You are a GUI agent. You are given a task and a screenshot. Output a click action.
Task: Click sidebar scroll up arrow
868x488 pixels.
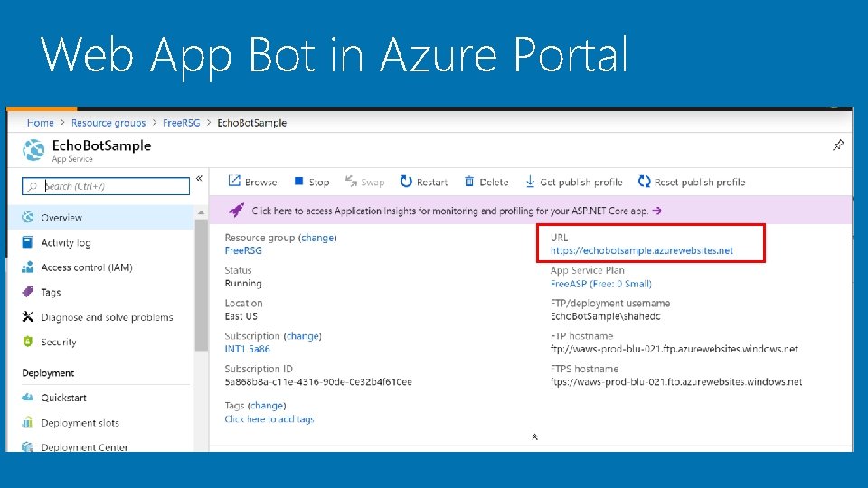click(201, 212)
